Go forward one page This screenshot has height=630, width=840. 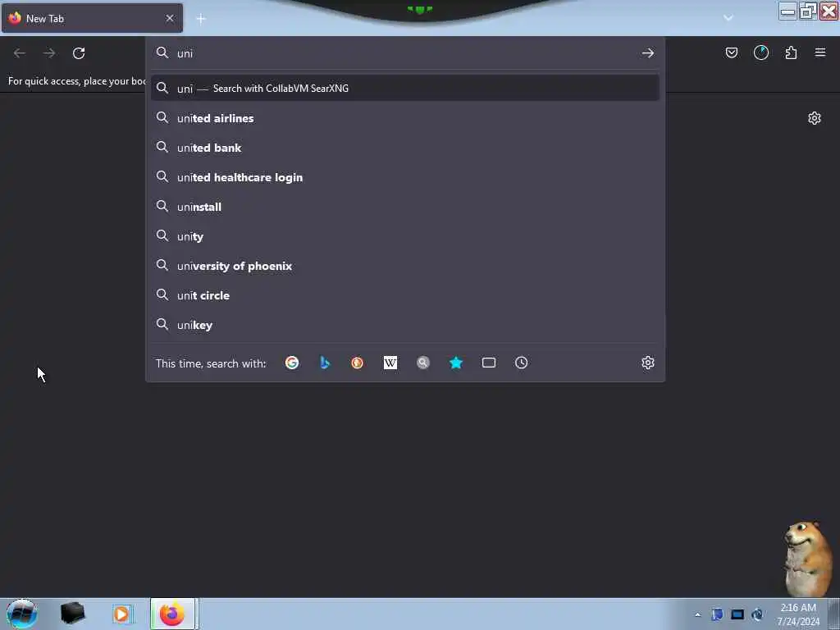tap(49, 53)
